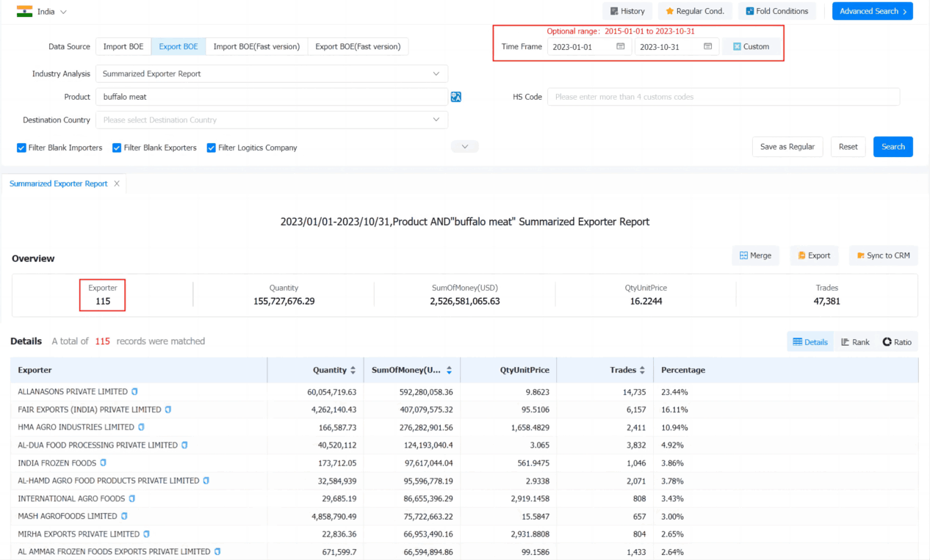Copy FAIR EXPORTS (INDIA) PRIVATE LIMITED name icon
The image size is (930, 560).
tap(168, 410)
